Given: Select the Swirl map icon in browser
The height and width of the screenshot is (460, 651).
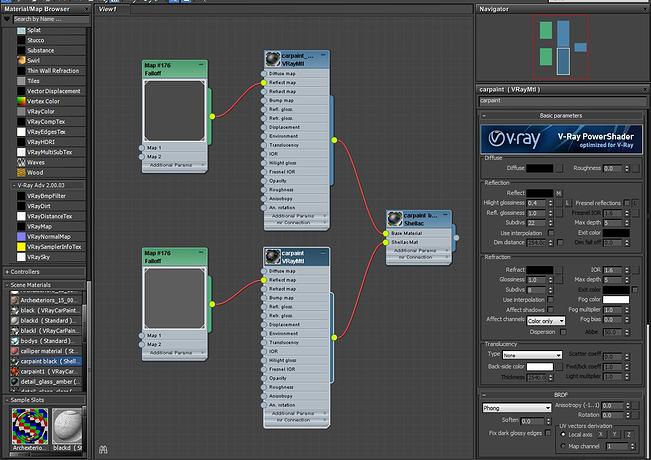Looking at the screenshot, I should pyautogui.click(x=20, y=60).
